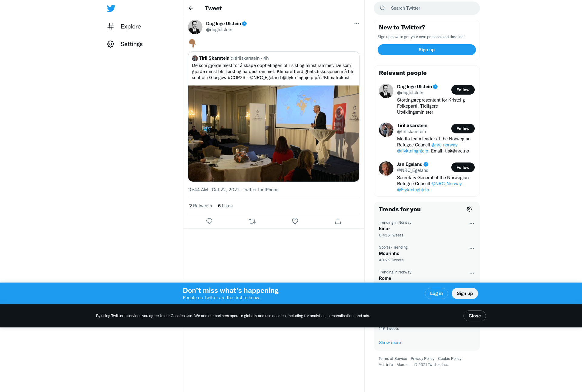Like the tweet with heart icon
This screenshot has height=392, width=582.
[295, 221]
